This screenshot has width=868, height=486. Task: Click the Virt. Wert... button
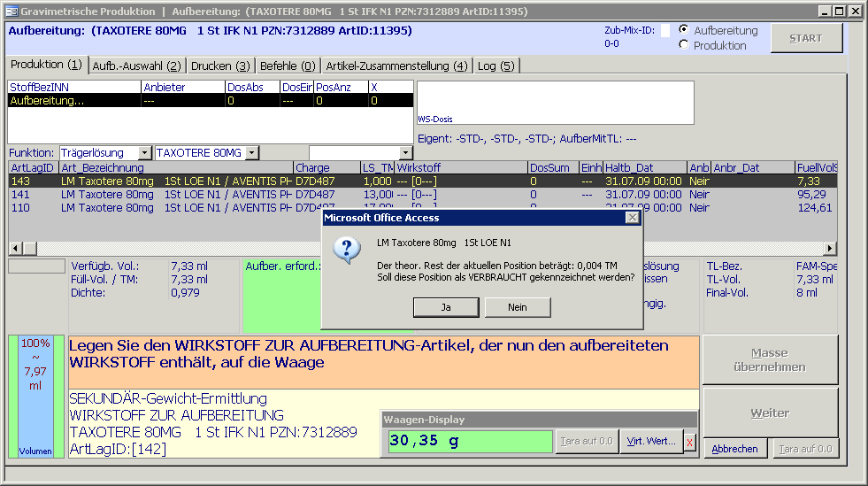[x=651, y=441]
